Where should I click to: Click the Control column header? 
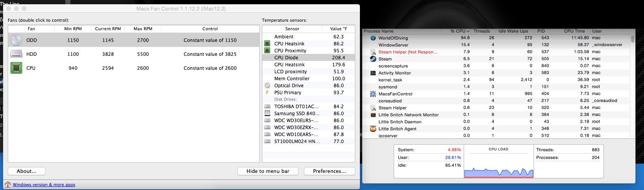click(210, 29)
